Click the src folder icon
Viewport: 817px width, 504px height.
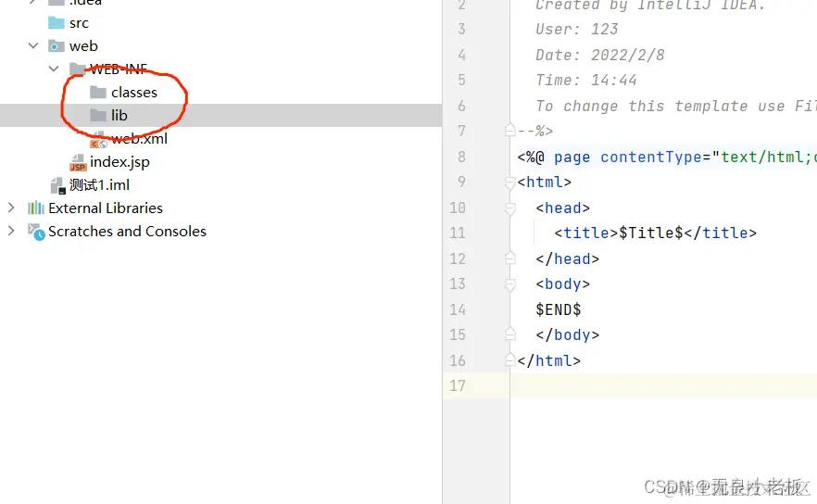click(x=57, y=23)
